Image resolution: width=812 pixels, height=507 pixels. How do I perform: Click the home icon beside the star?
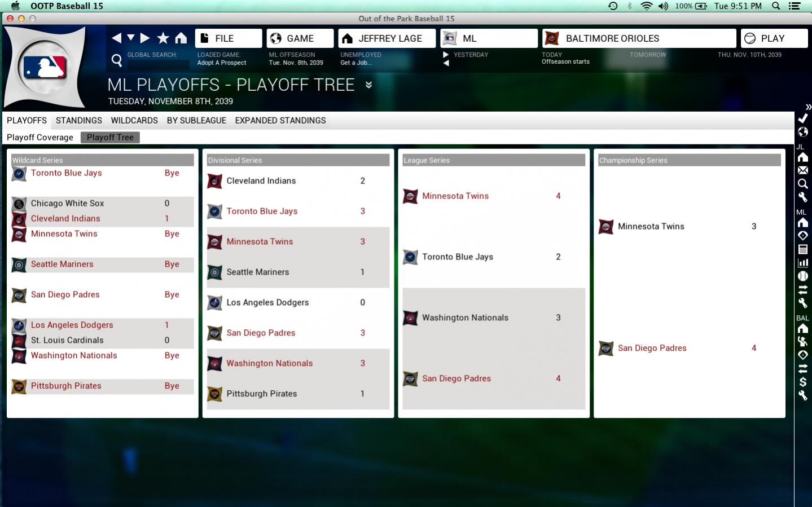(x=181, y=38)
